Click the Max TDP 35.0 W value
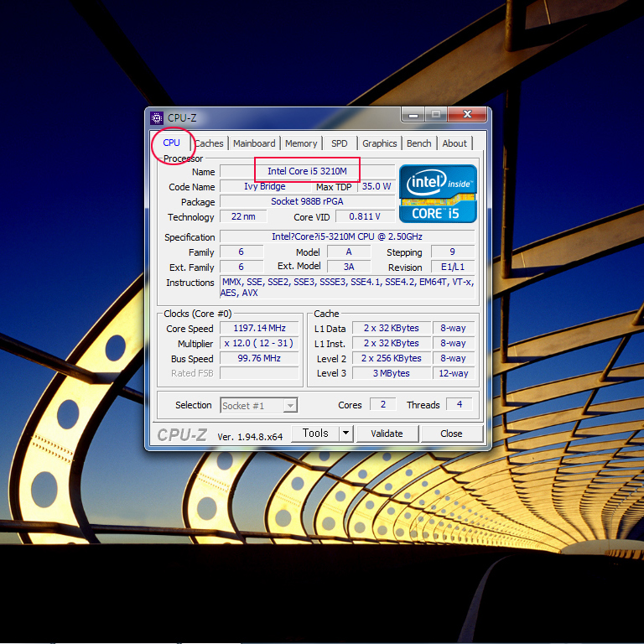This screenshot has width=644, height=644. pyautogui.click(x=377, y=186)
